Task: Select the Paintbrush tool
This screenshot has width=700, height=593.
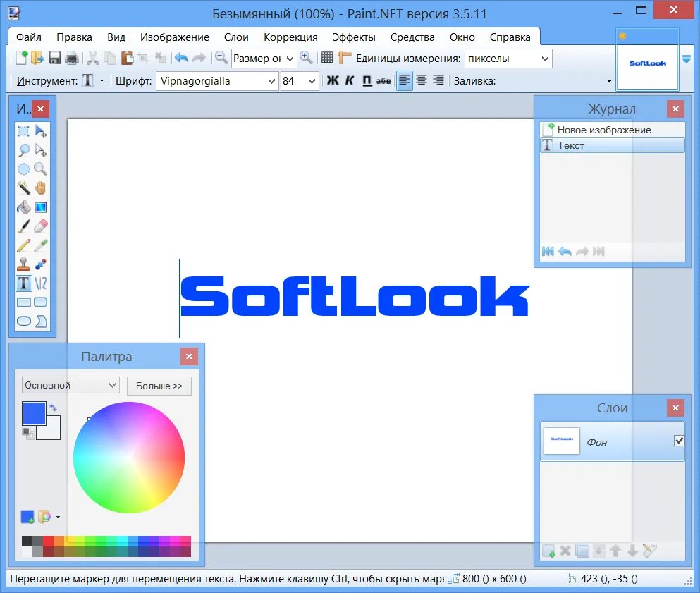Action: point(24,226)
